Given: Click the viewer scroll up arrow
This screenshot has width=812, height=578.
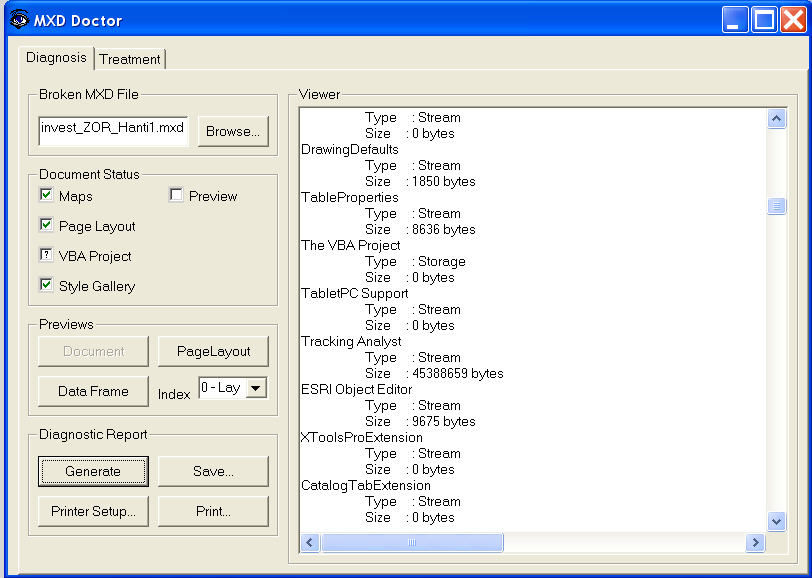Looking at the screenshot, I should point(776,119).
